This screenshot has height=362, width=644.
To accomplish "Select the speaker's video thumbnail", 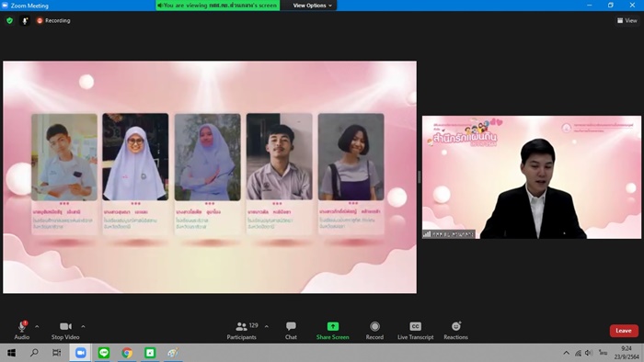I will coord(532,177).
